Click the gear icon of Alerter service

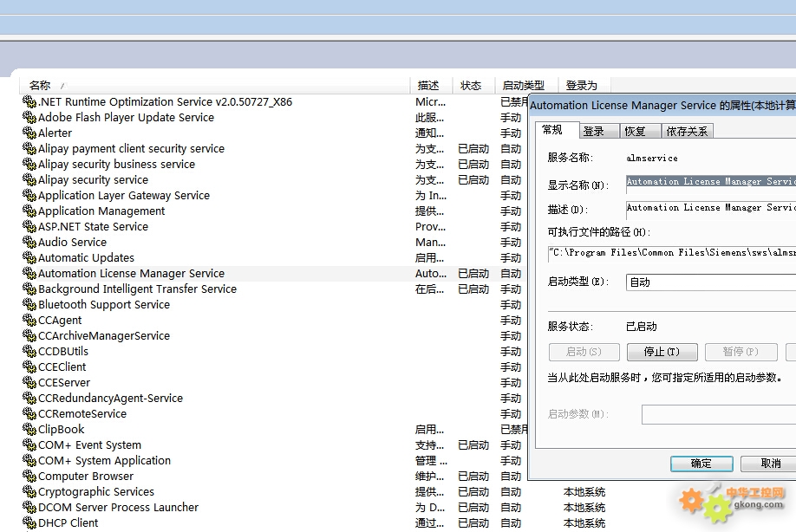click(x=29, y=133)
